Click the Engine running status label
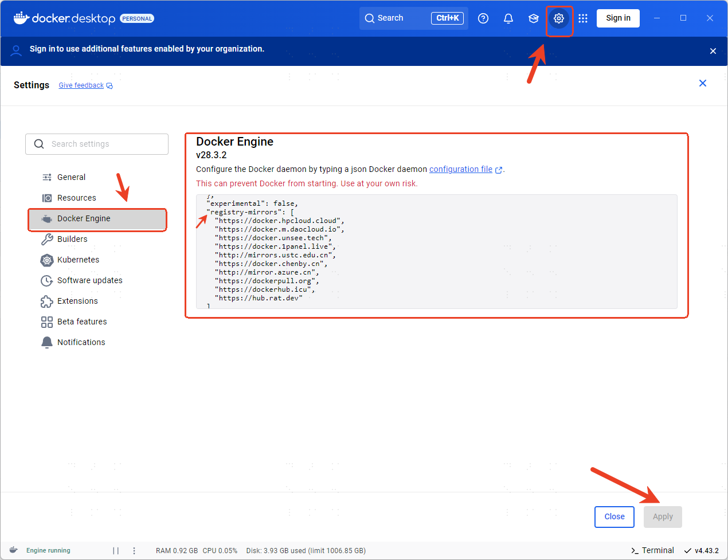 (x=48, y=551)
